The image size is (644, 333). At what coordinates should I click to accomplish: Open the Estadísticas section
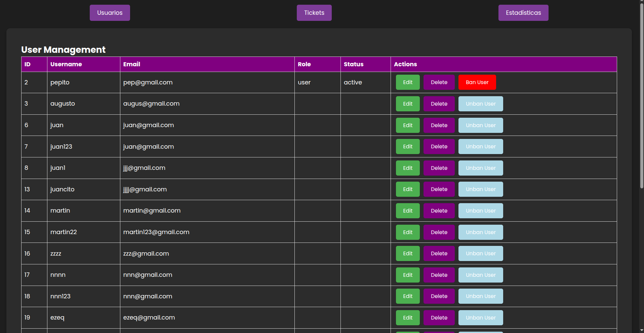click(523, 13)
